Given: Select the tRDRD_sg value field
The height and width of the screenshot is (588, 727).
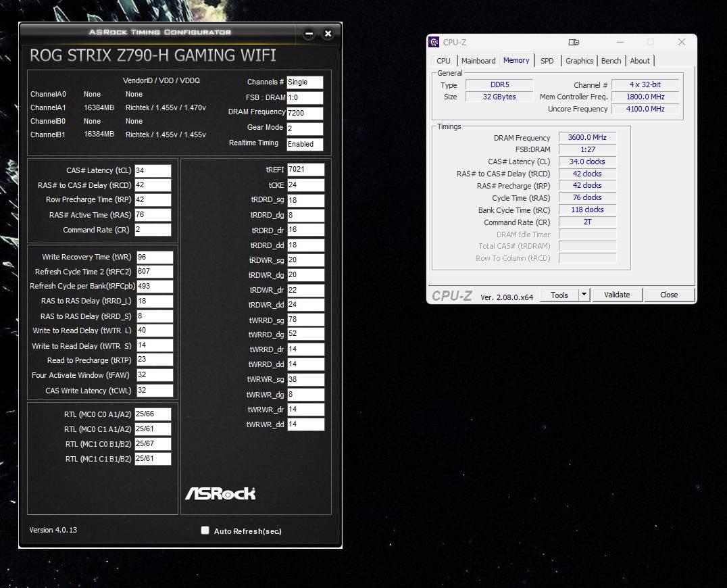Looking at the screenshot, I should [x=306, y=200].
